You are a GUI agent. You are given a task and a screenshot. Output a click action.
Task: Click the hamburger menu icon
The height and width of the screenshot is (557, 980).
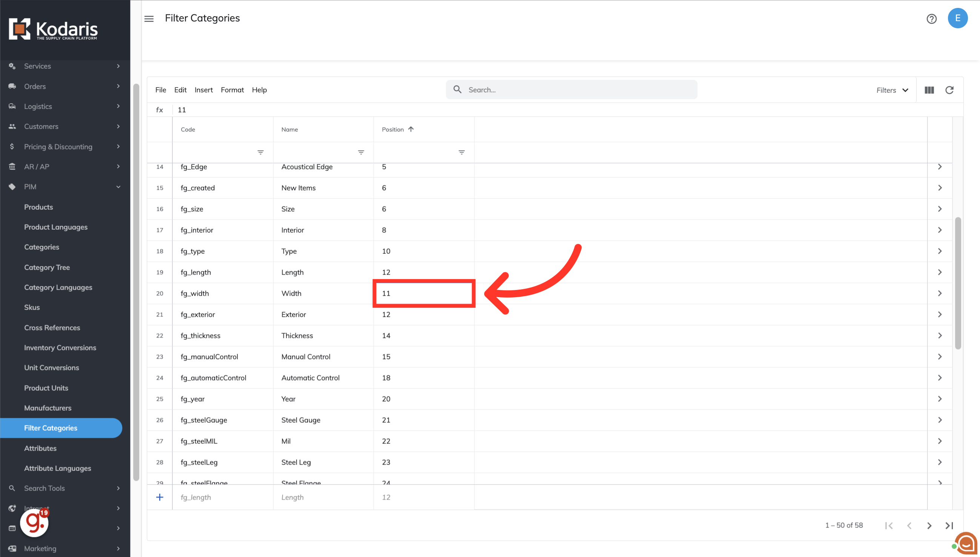click(x=149, y=19)
